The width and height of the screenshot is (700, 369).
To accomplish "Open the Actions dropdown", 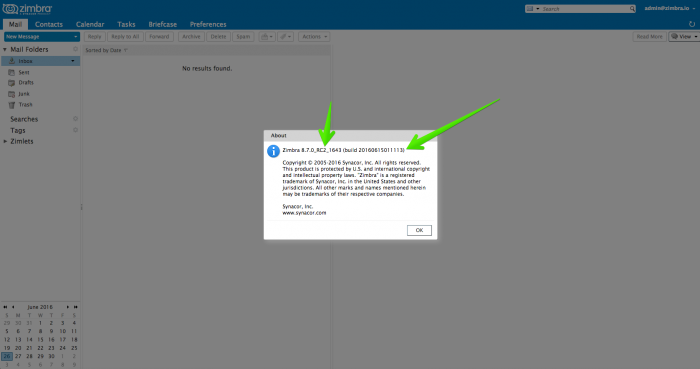I will [x=314, y=37].
